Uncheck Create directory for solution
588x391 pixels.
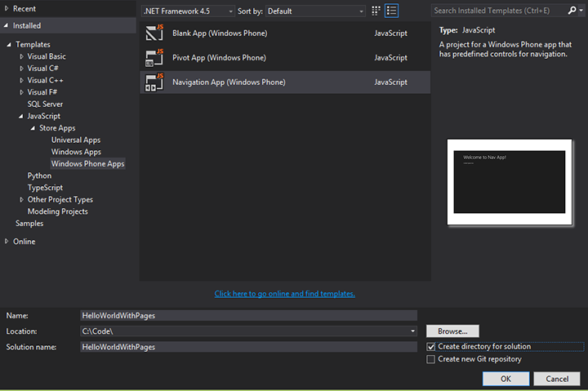(x=431, y=347)
